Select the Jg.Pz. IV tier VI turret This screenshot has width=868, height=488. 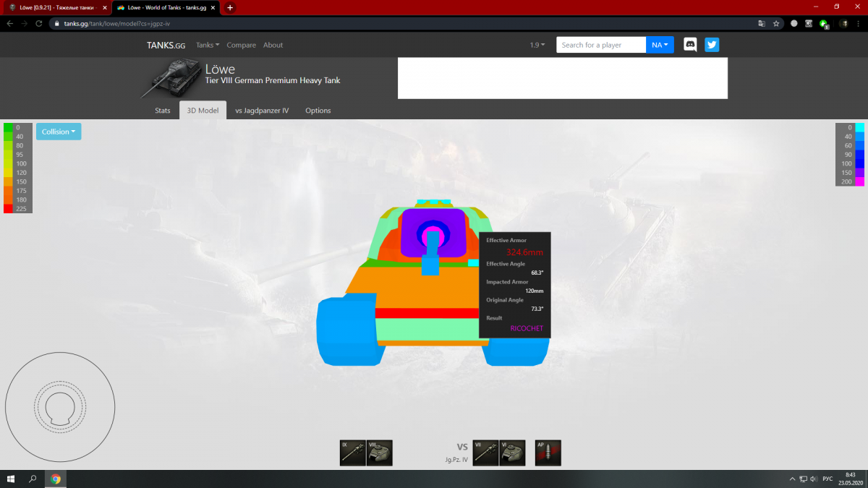point(512,453)
